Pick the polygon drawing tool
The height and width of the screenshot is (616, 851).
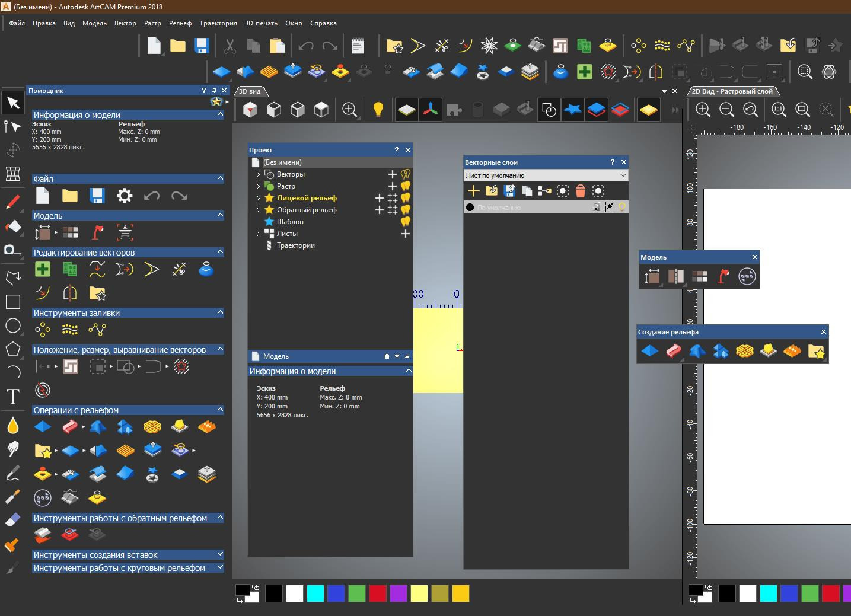[13, 349]
